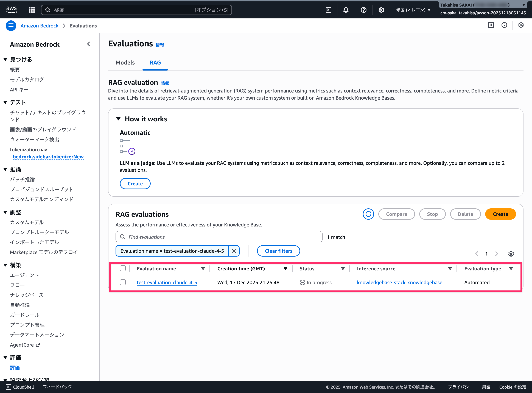Open the CloudShell icon in top bar

(x=328, y=10)
